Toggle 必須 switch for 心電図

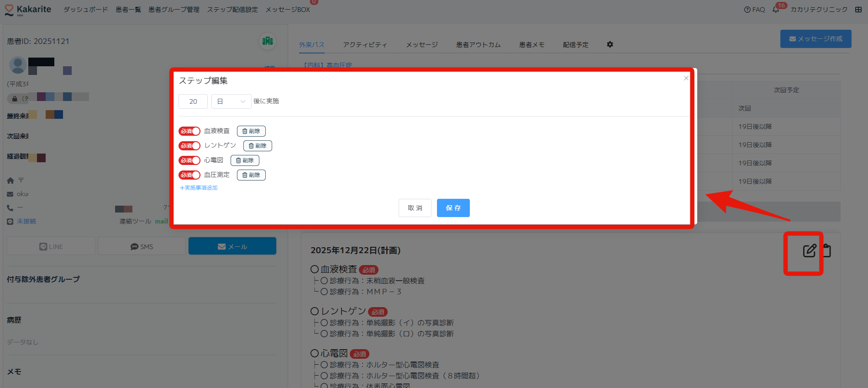click(x=189, y=160)
